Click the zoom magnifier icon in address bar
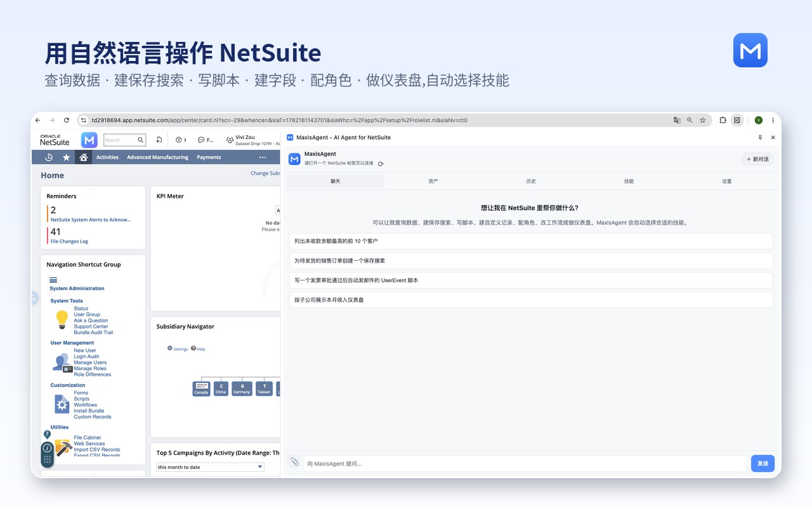 click(690, 120)
